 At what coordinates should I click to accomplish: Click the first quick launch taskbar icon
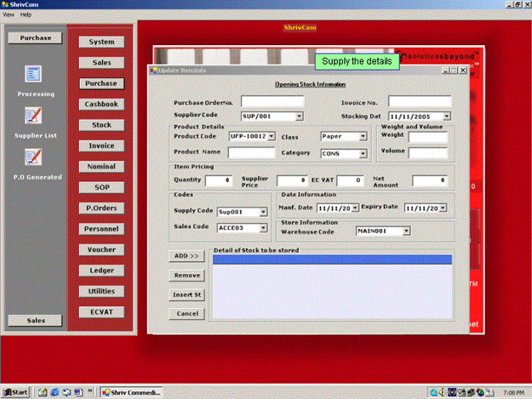point(43,392)
